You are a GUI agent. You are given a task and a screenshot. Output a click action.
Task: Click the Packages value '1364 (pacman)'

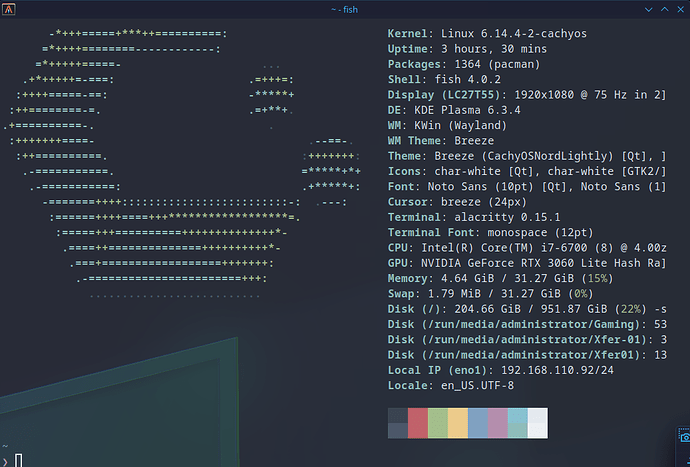(x=497, y=64)
